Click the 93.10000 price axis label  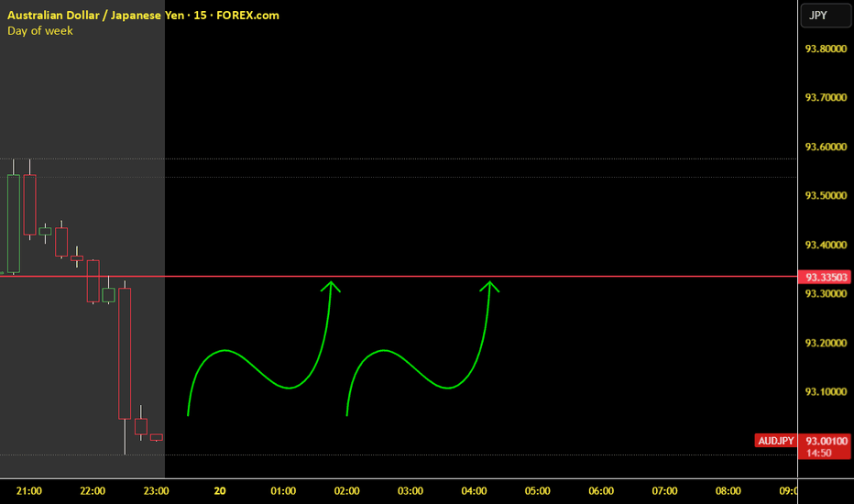pos(826,392)
